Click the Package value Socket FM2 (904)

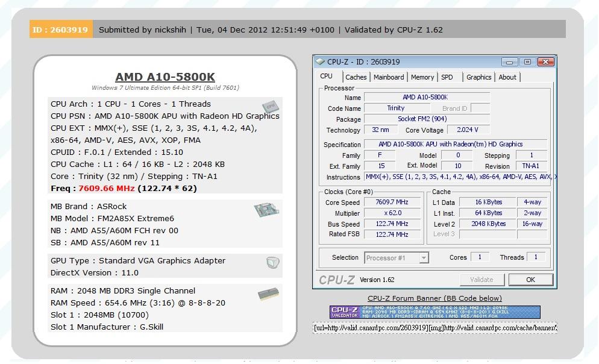(x=426, y=119)
